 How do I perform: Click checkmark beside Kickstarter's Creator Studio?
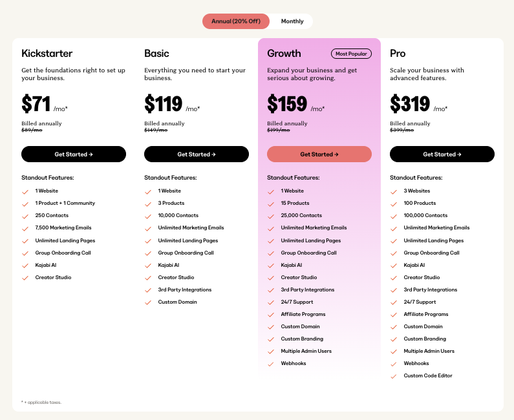coord(25,278)
